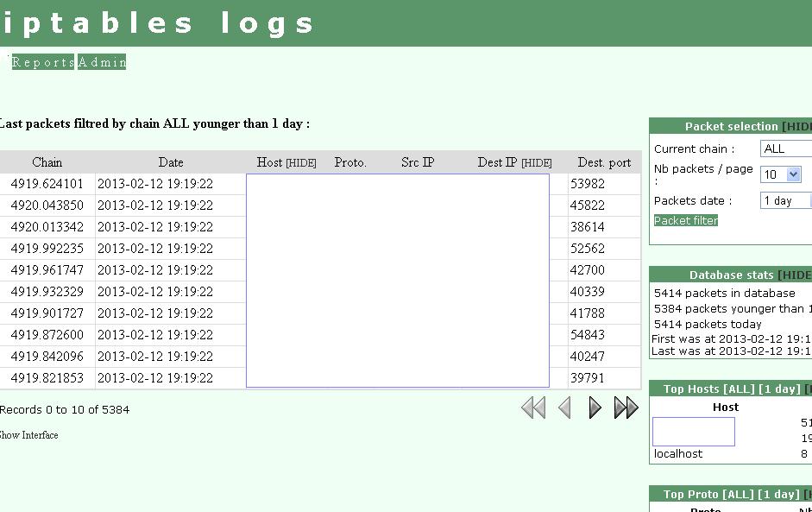Click the Packets date input showing 1 day
Viewport: 812px width, 512px height.
pos(785,200)
